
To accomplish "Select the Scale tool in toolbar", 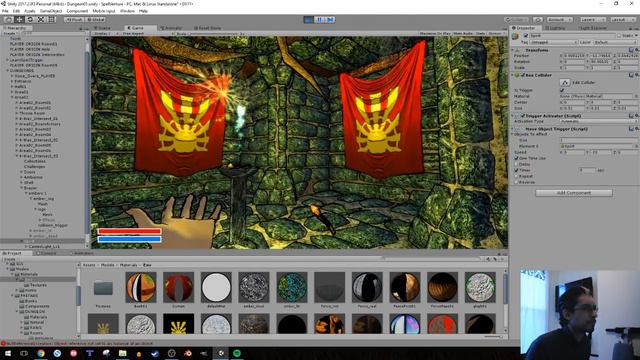I will tap(41, 19).
